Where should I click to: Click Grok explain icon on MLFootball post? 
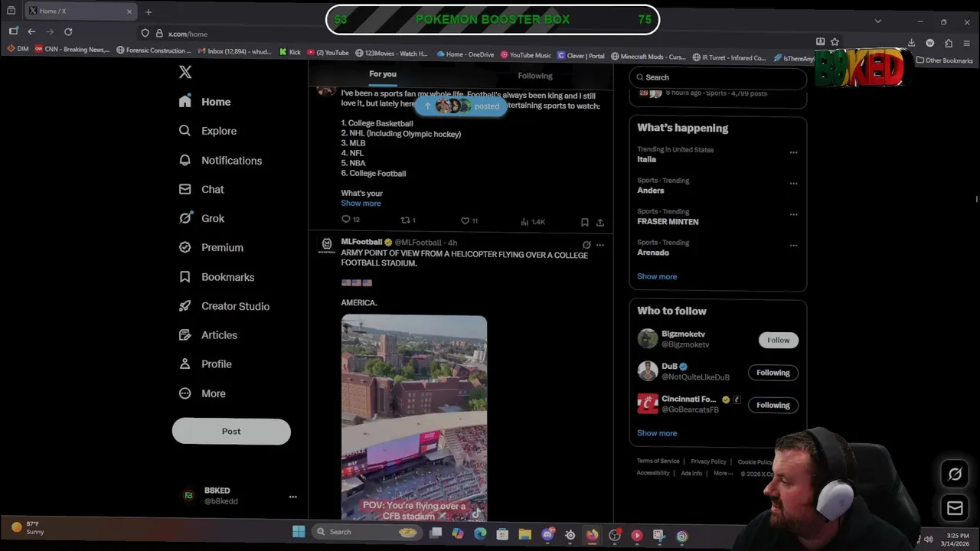(586, 245)
